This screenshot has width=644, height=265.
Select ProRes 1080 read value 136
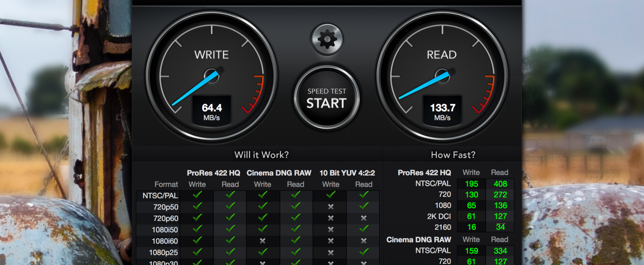[500, 206]
